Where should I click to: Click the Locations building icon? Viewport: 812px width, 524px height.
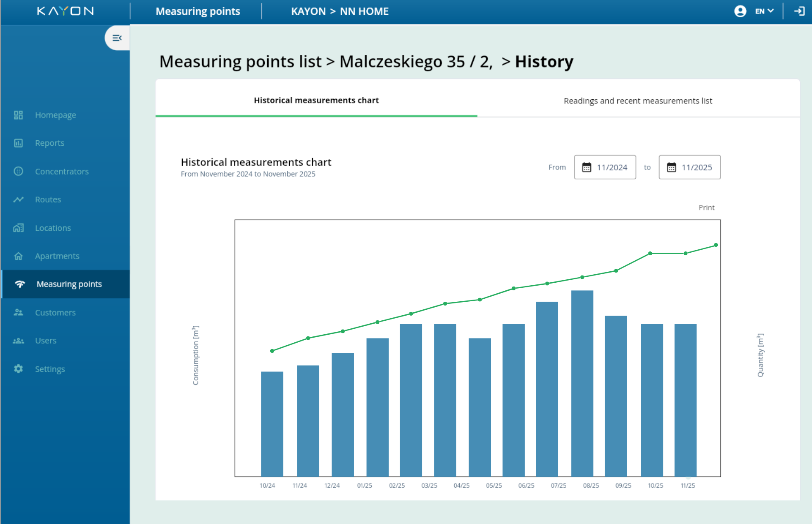tap(18, 228)
